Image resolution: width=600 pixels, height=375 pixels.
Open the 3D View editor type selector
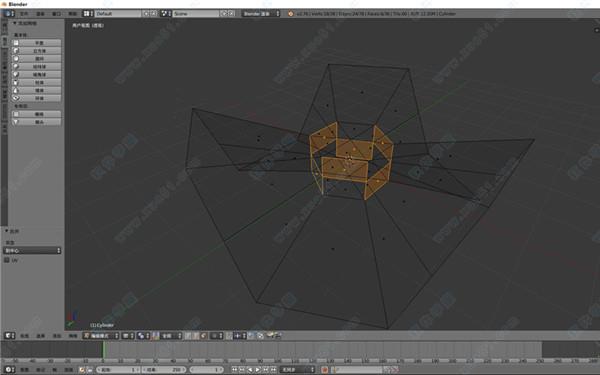click(10, 336)
